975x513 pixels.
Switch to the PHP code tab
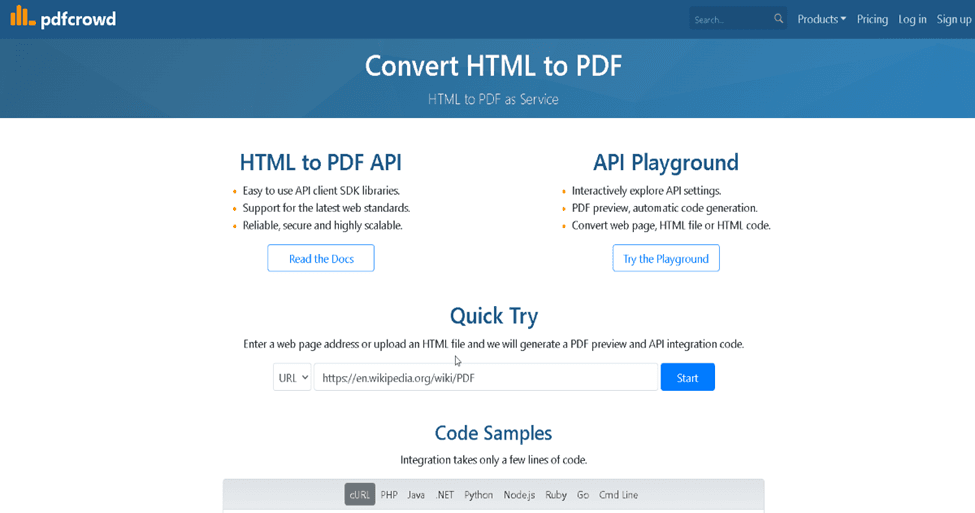389,495
